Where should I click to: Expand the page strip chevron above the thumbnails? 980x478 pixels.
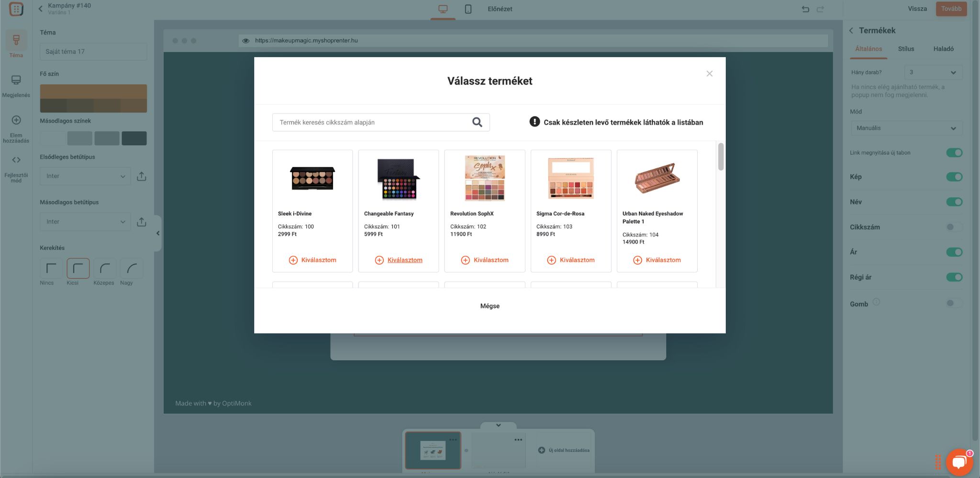[x=498, y=425]
